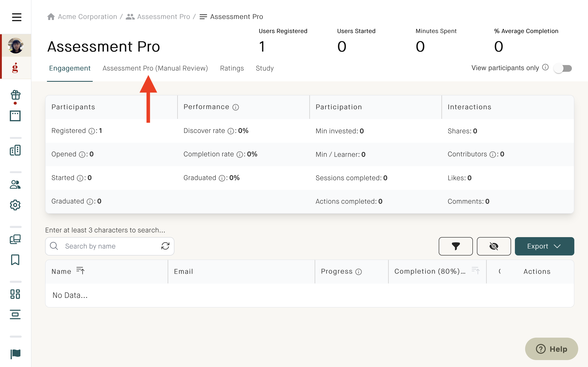Open the Export dropdown
588x367 pixels.
coord(544,246)
